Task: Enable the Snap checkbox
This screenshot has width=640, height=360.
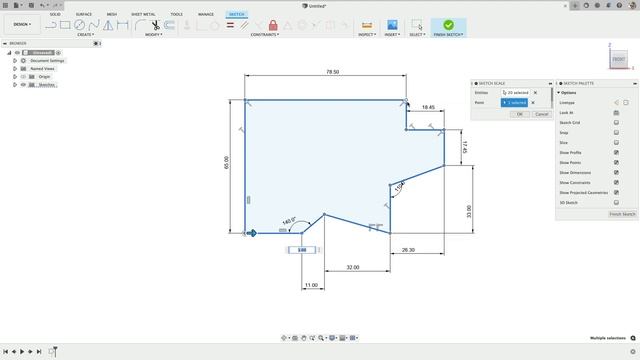Action: pyautogui.click(x=616, y=133)
